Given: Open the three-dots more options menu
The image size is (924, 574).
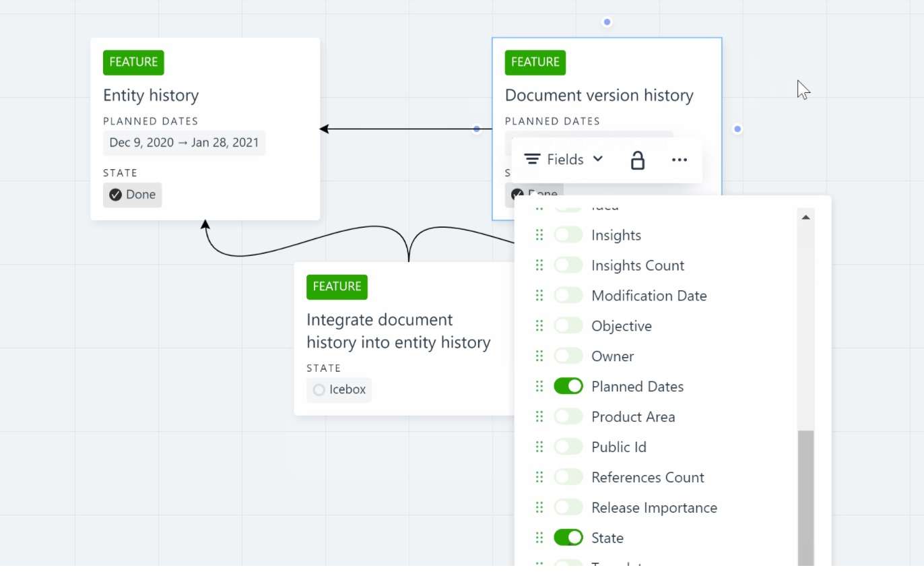Looking at the screenshot, I should pos(680,160).
